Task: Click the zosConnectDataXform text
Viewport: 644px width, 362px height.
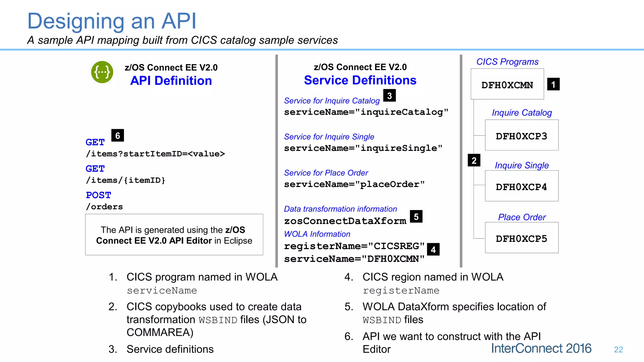Action: (x=345, y=221)
